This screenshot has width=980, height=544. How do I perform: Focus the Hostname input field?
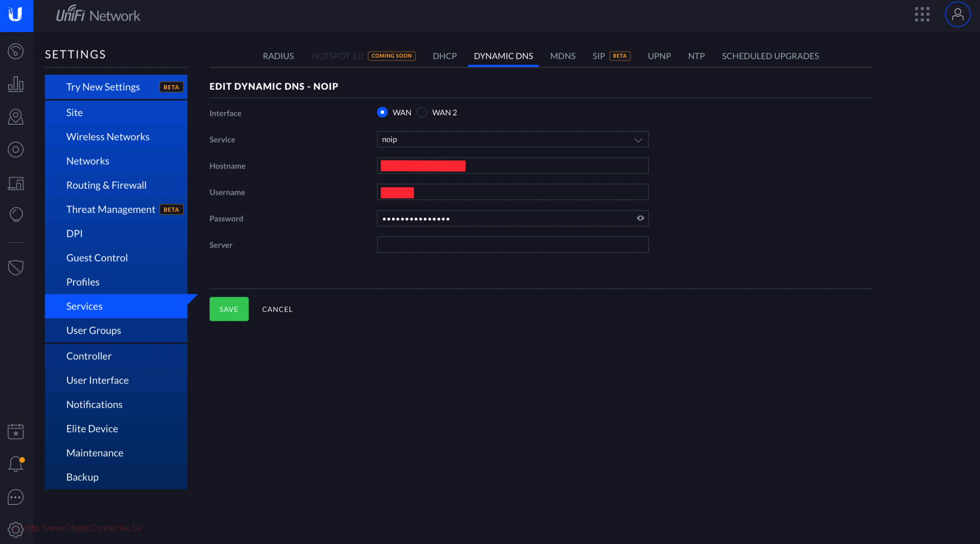[x=512, y=165]
